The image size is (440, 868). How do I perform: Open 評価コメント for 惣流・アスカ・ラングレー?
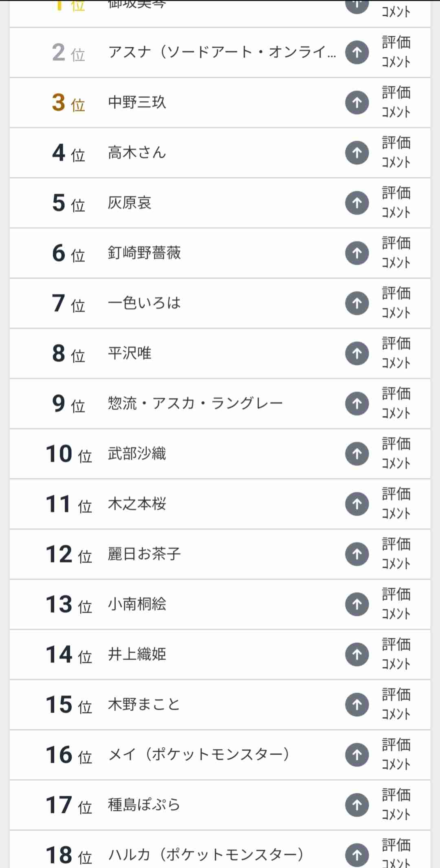tap(396, 403)
